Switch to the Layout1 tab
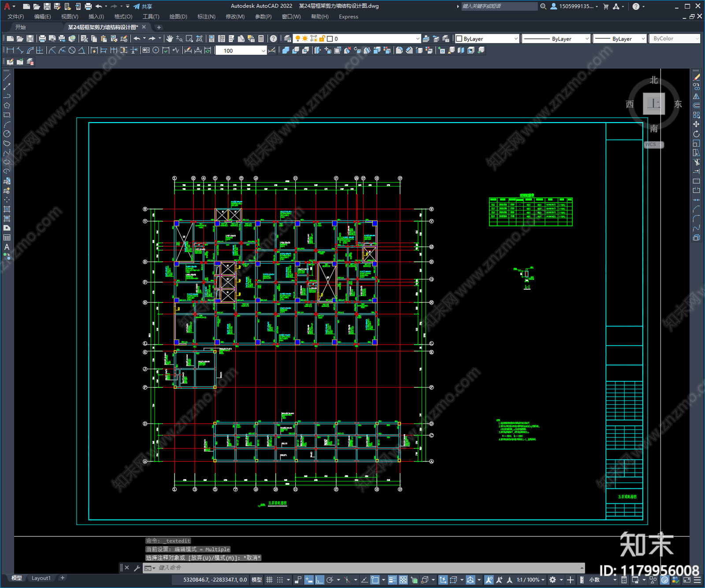705x588 pixels. pyautogui.click(x=41, y=578)
